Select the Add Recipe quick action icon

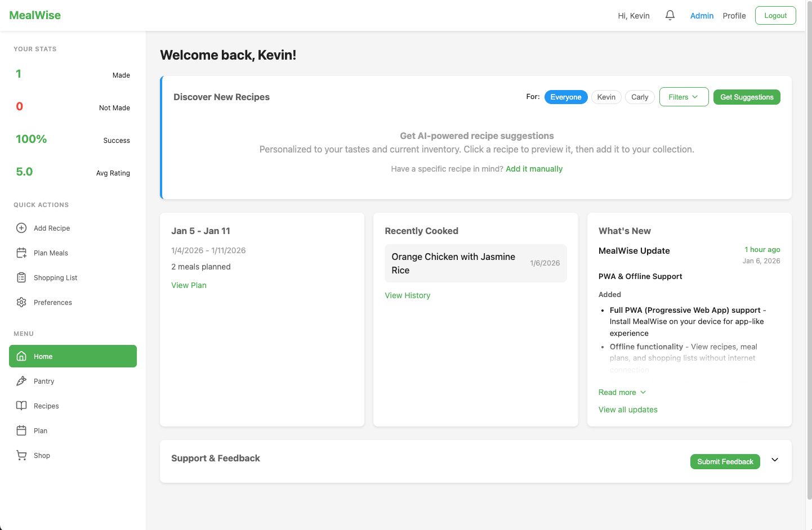pos(21,228)
